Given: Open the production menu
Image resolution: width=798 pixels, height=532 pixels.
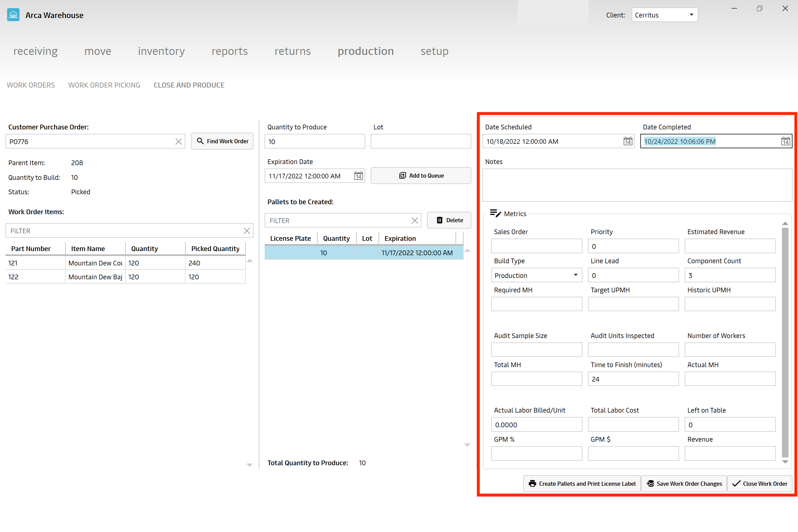Looking at the screenshot, I should pos(366,51).
